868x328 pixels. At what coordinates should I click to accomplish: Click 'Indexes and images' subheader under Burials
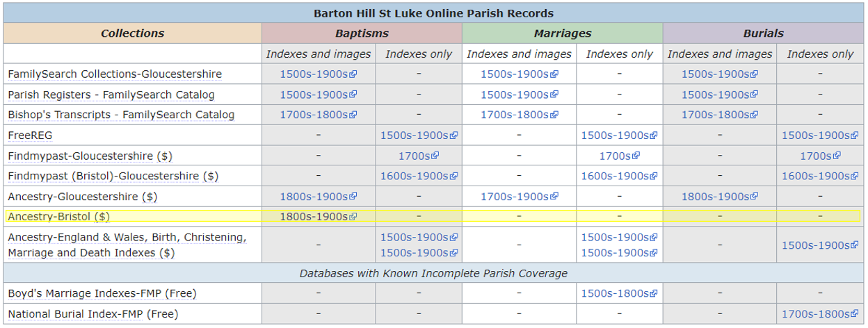click(720, 54)
